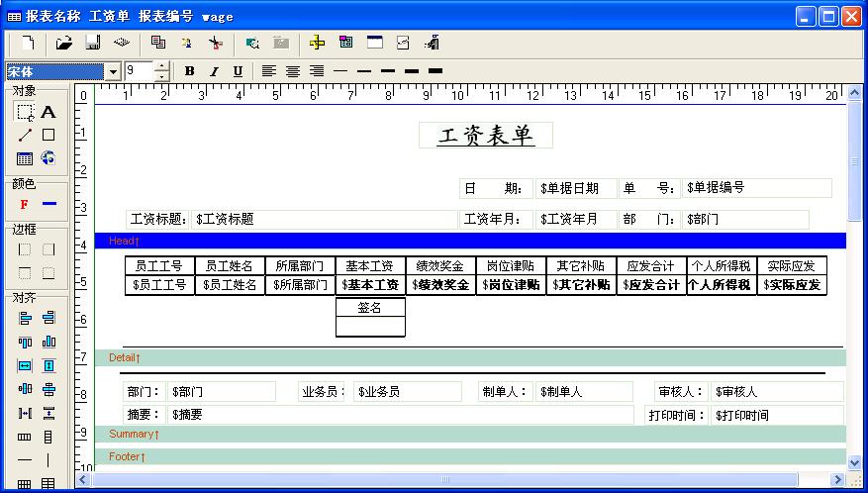Screen dimensions: 868x493
Task: Select the 工资表单 title field on canvas
Action: pyautogui.click(x=486, y=137)
